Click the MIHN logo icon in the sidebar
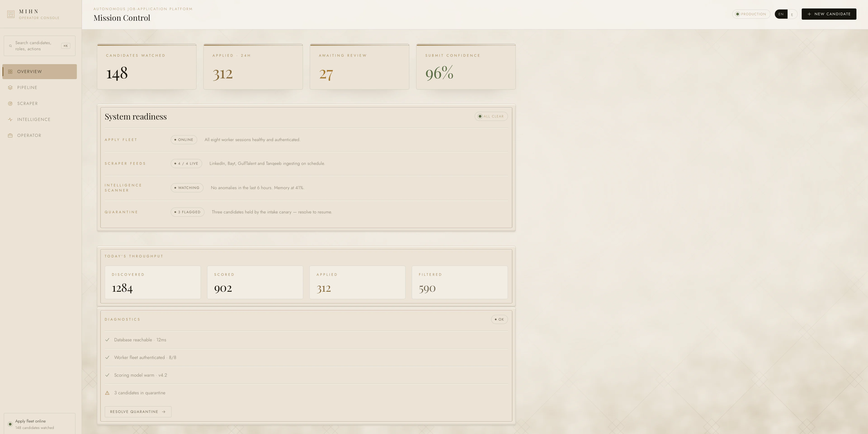Viewport: 868px width, 434px height. tap(11, 14)
